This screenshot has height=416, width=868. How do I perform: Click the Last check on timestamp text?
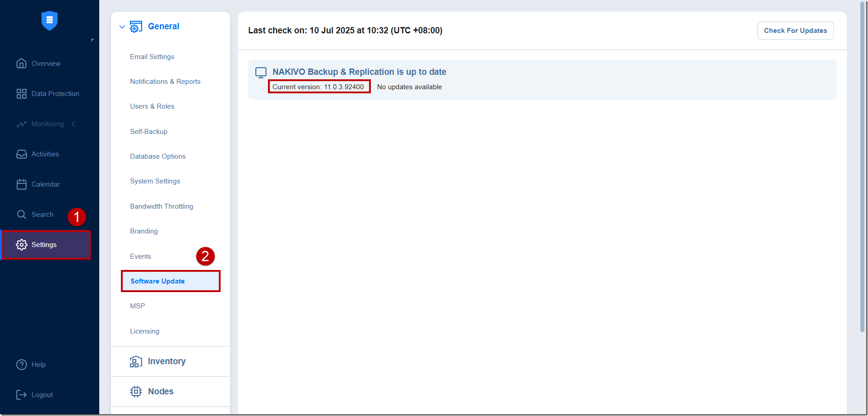345,31
